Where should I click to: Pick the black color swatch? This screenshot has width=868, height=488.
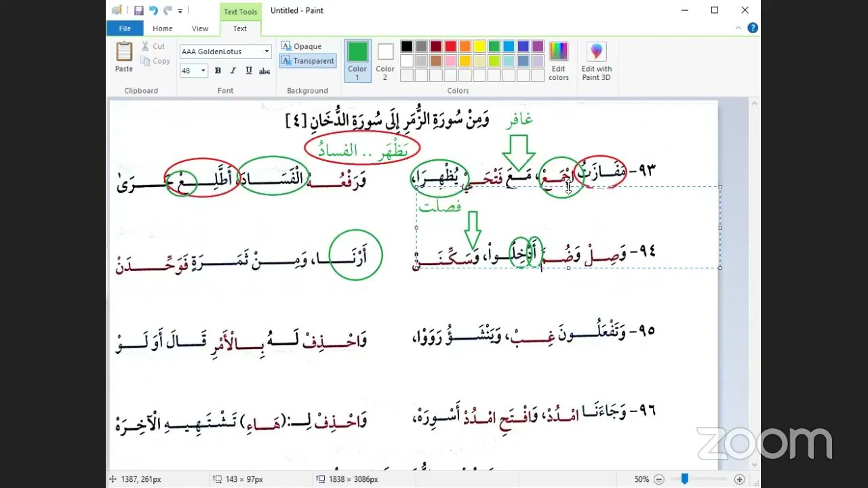click(407, 46)
